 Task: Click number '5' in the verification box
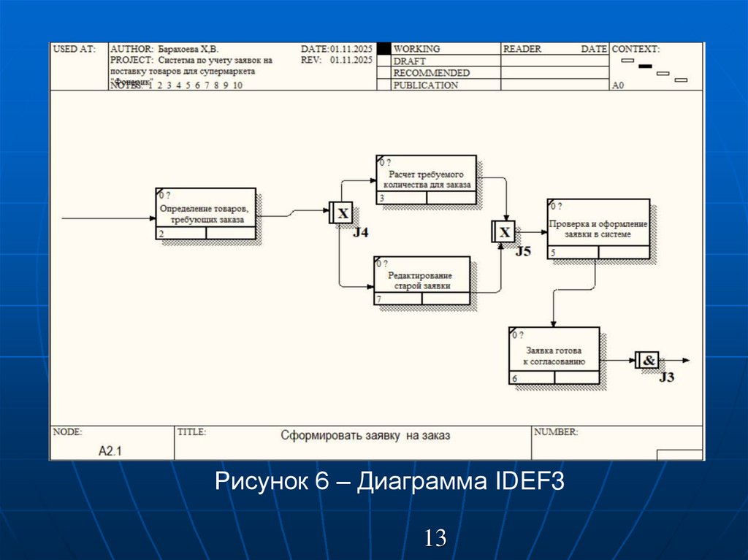pos(553,253)
